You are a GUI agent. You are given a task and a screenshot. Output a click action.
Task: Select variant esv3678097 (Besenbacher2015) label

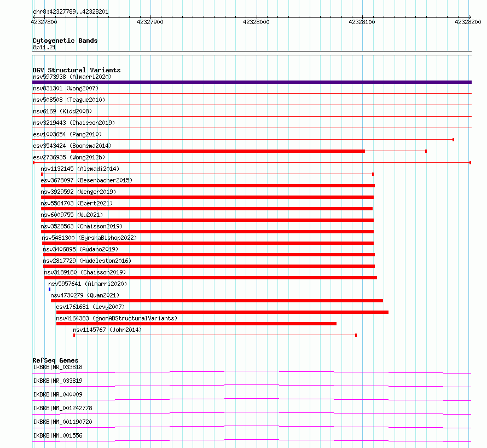(x=86, y=180)
